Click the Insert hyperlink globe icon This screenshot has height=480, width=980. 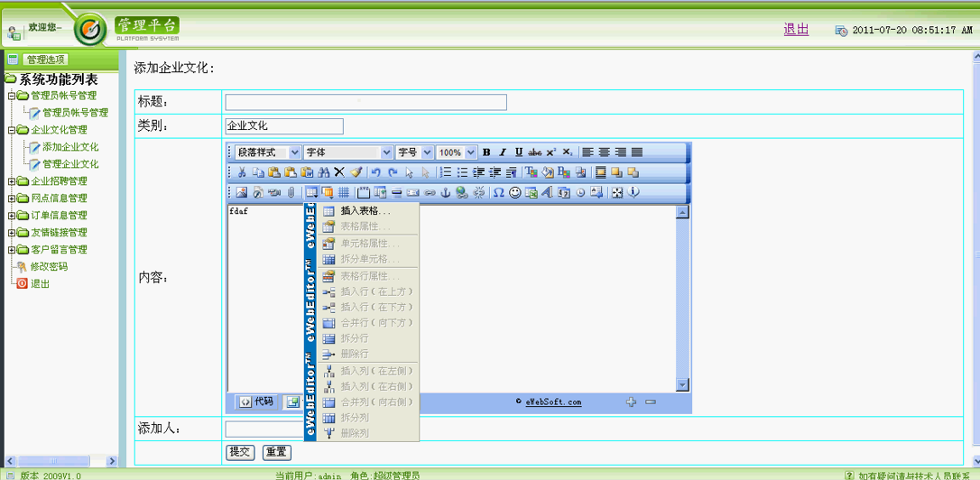(462, 192)
